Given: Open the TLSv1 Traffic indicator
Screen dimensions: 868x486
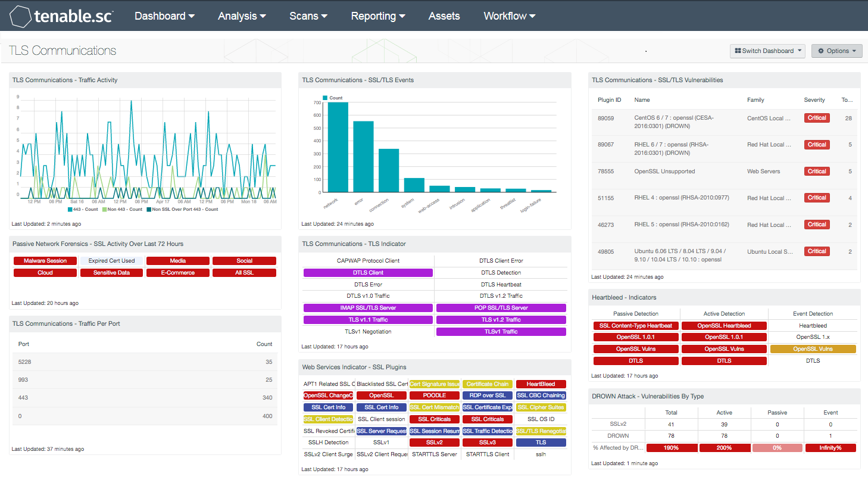Looking at the screenshot, I should 501,332.
